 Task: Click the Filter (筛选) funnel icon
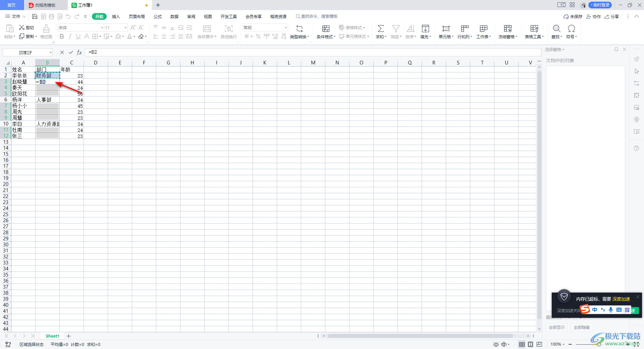click(396, 29)
